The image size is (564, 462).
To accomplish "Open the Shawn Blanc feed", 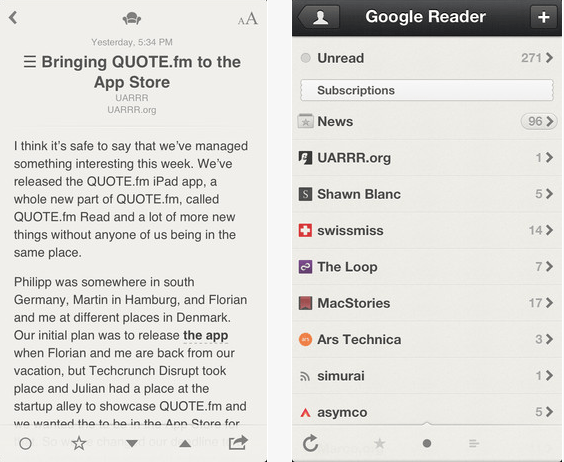I will tap(427, 194).
